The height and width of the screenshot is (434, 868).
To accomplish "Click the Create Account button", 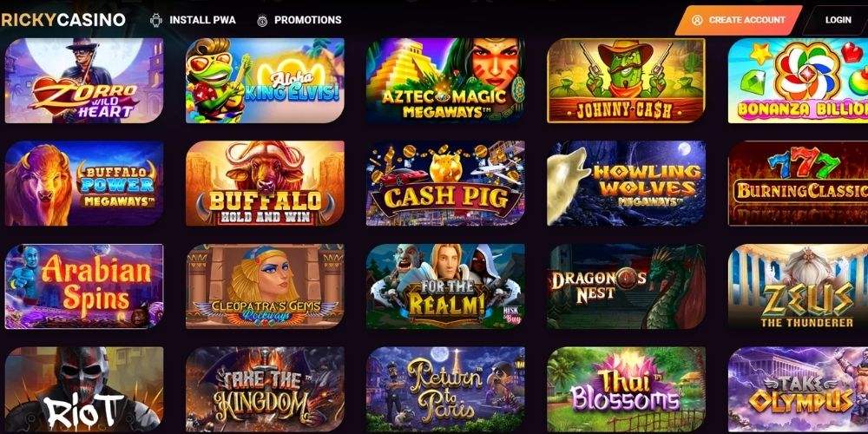I will coord(739,20).
